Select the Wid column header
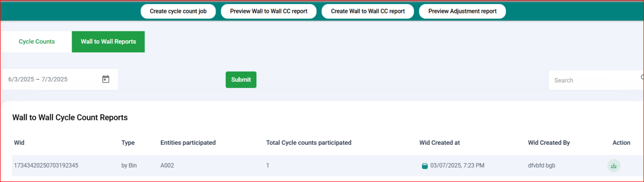This screenshot has width=644, height=182. (x=19, y=143)
